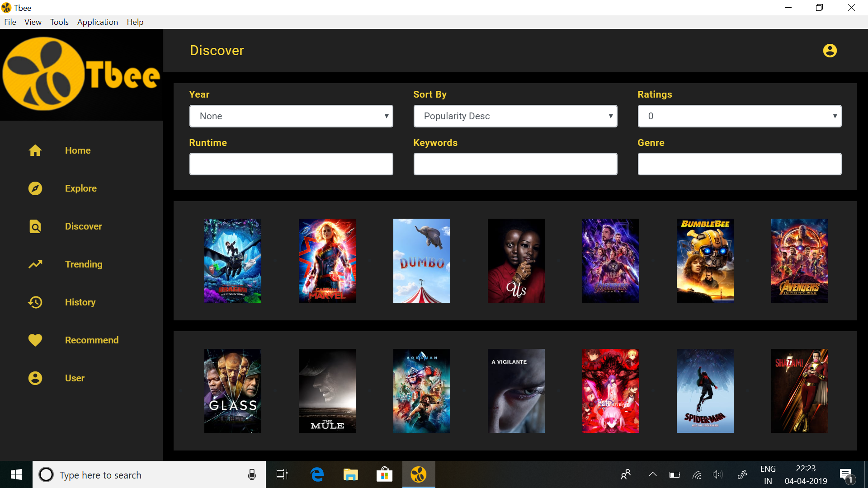Viewport: 868px width, 488px height.
Task: Open the Sort By Popularity Desc dropdown
Action: click(x=515, y=116)
